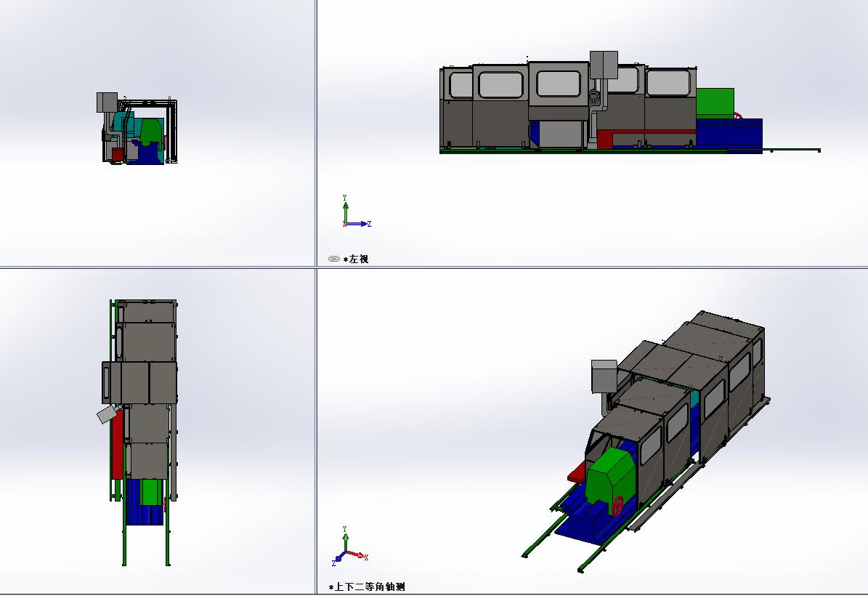Click the green Y axis in isometric triad
The height and width of the screenshot is (596, 868).
click(345, 538)
